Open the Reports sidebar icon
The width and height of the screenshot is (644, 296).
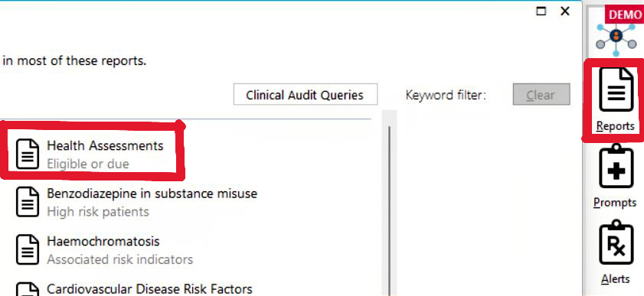click(x=616, y=89)
